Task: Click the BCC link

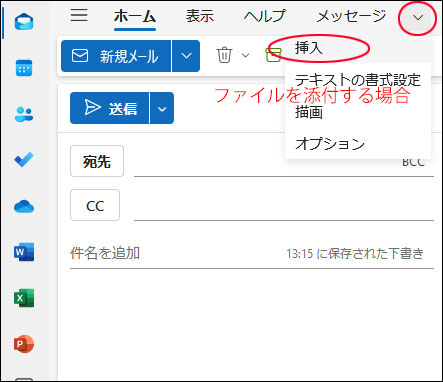Action: (413, 162)
